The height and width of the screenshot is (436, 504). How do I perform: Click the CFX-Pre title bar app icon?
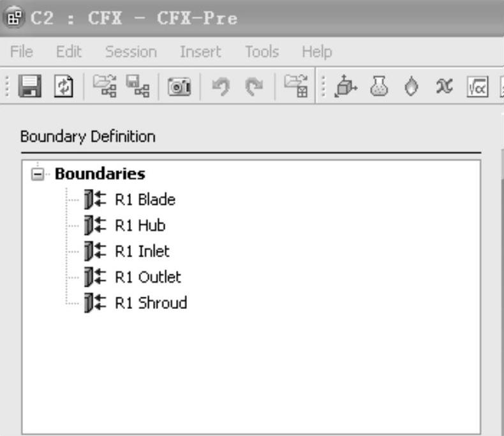[x=14, y=17]
